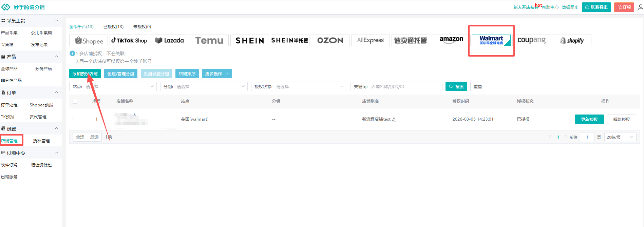Go to next page arrow in pagination
Image resolution: width=644 pixels, height=227 pixels.
coord(566,137)
